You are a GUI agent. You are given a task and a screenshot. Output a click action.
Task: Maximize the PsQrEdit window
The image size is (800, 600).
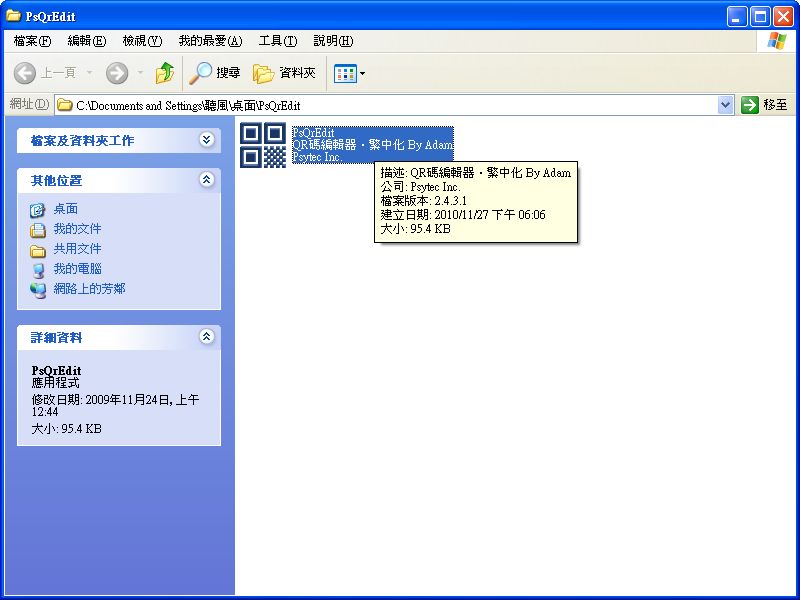tap(760, 17)
